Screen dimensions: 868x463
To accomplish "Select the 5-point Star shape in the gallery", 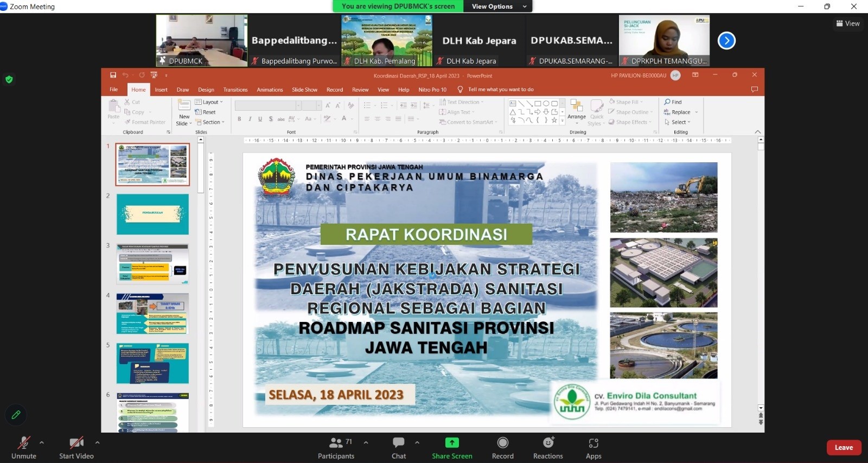I will 554,120.
